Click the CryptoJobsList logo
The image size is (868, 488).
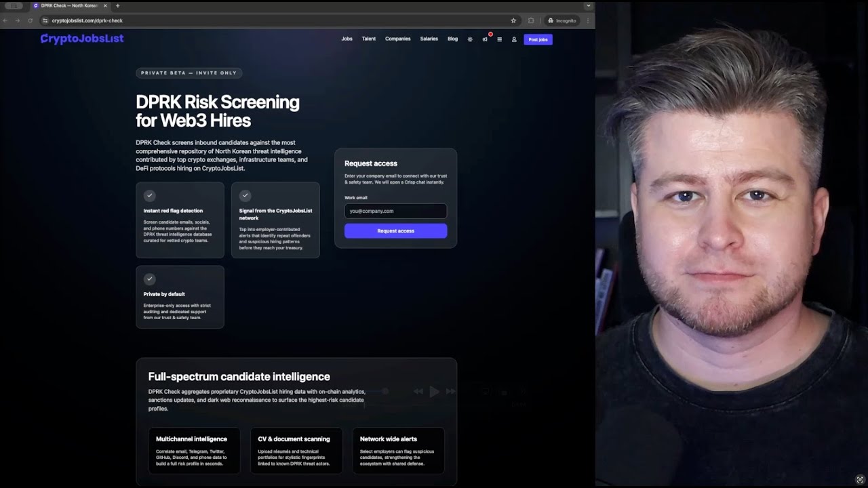coord(82,39)
